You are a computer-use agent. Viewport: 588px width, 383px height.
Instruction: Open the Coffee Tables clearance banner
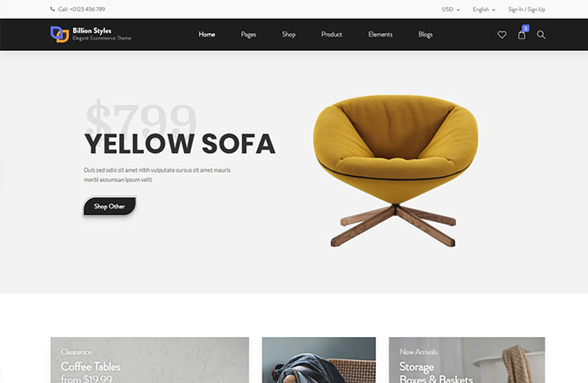point(150,360)
